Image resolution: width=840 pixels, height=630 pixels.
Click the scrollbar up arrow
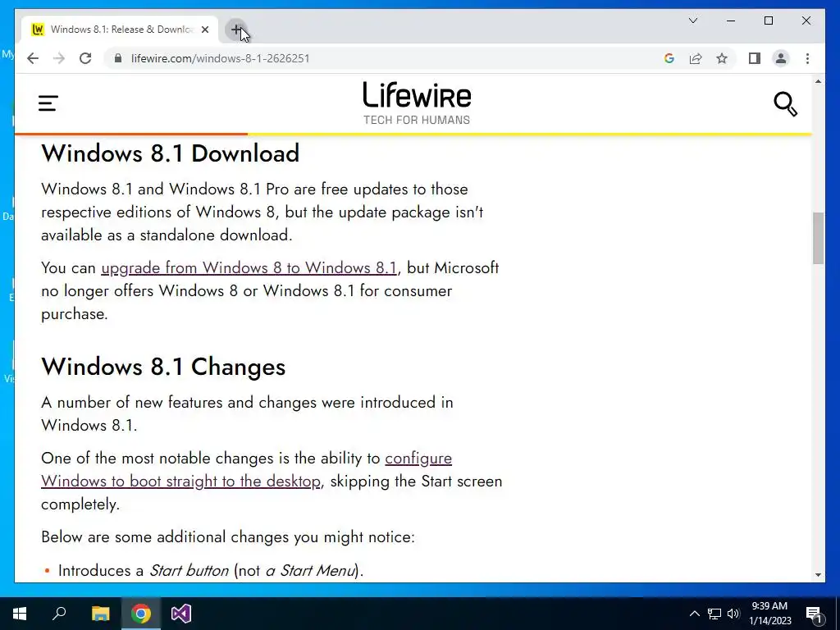[818, 81]
